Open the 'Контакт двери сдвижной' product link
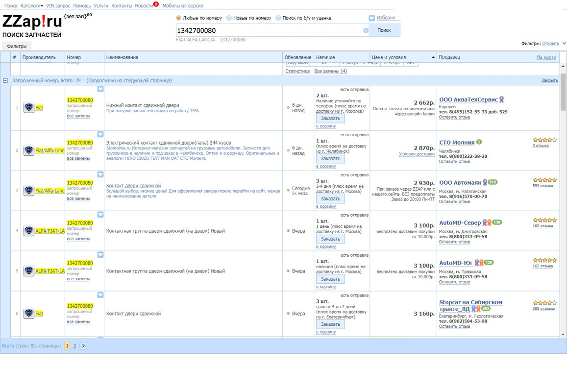This screenshot has width=567, height=392. pyautogui.click(x=133, y=186)
